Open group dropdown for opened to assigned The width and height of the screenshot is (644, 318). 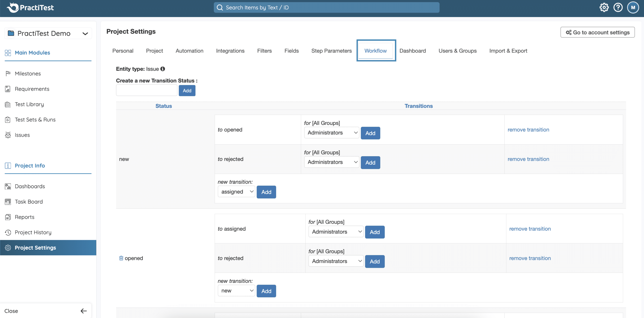point(336,232)
